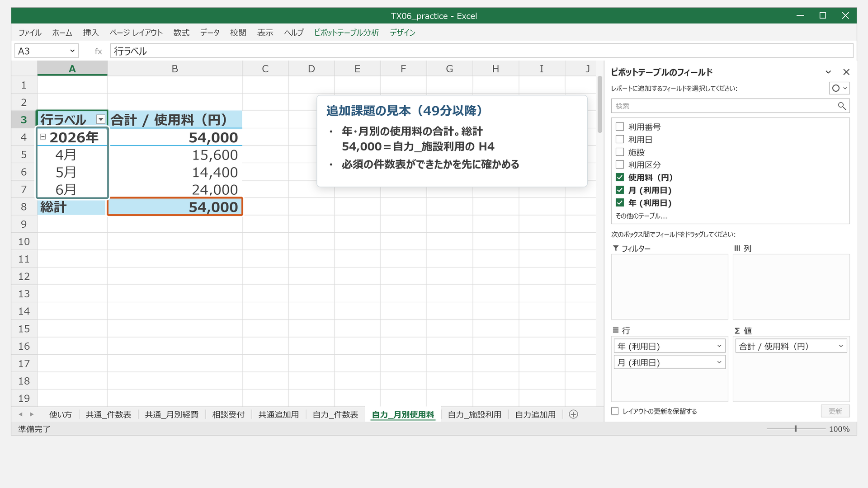
Task: Select the 24,000 cell for 6月
Action: (x=175, y=190)
